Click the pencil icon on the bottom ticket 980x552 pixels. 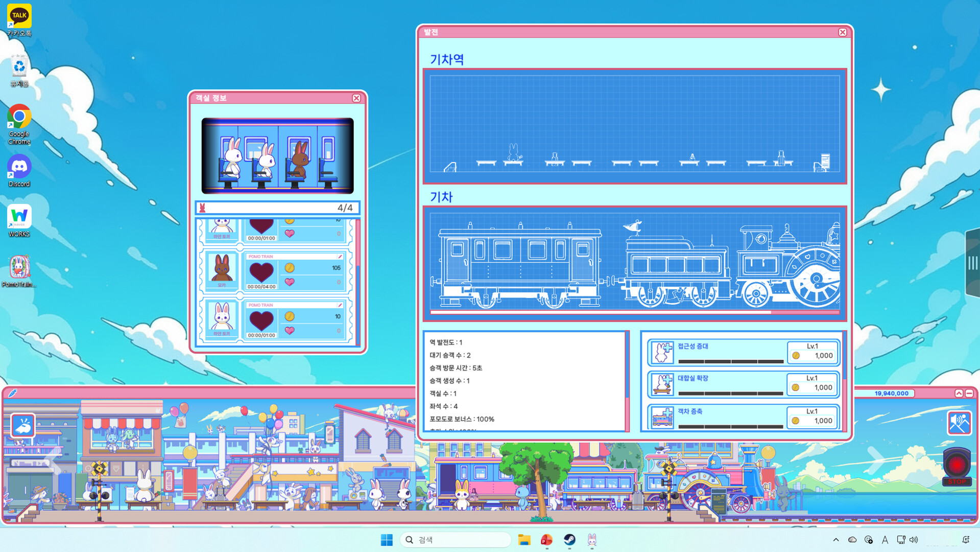[x=340, y=305]
